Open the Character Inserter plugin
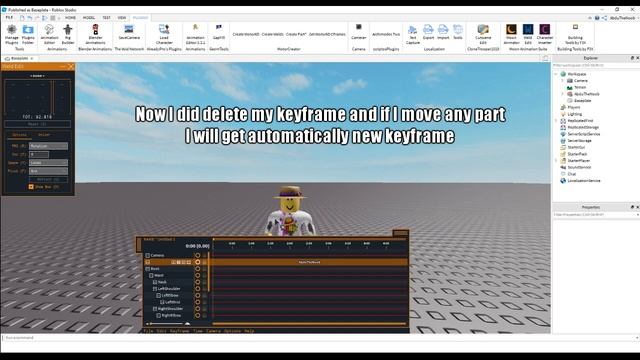This screenshot has width=640, height=360. (x=544, y=34)
